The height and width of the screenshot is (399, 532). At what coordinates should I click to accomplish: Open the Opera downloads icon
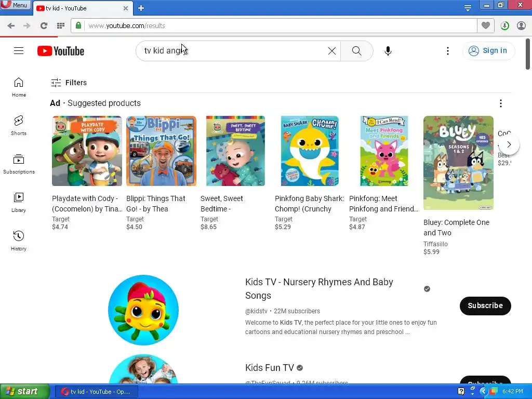point(504,26)
